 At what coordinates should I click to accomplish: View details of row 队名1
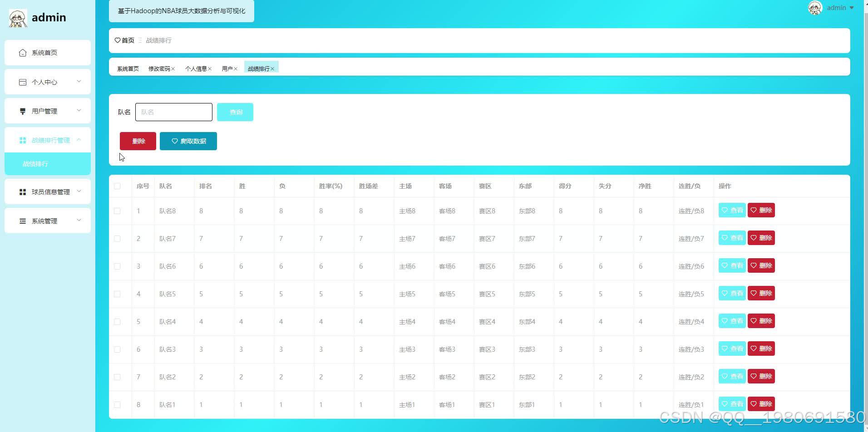pyautogui.click(x=732, y=404)
